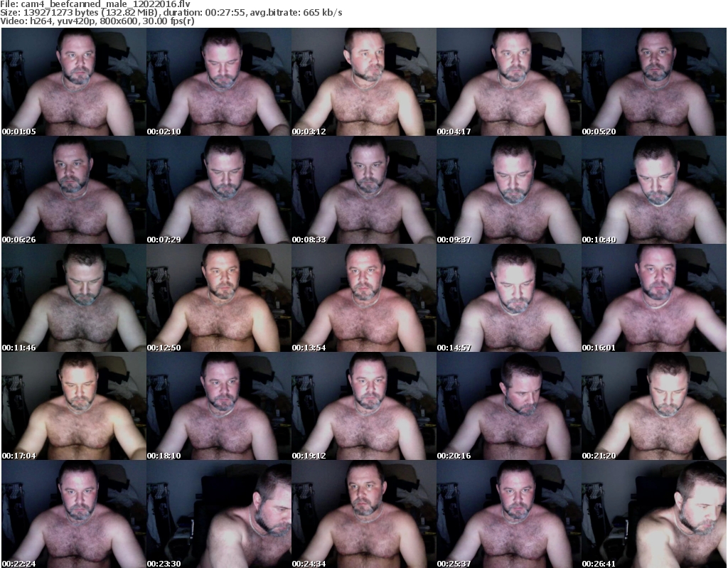Pick the frame stamped 00:14:57
Viewport: 728px width, 568px height.
(x=509, y=298)
